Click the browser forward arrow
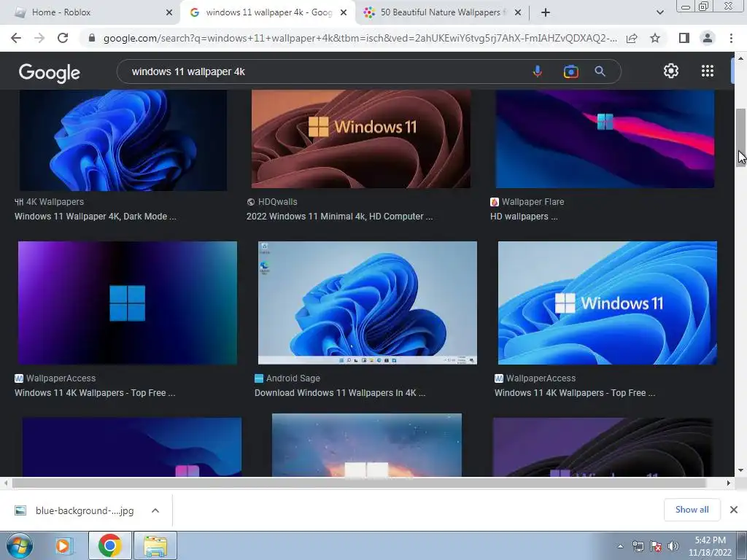Image resolution: width=747 pixels, height=560 pixels. pyautogui.click(x=39, y=38)
